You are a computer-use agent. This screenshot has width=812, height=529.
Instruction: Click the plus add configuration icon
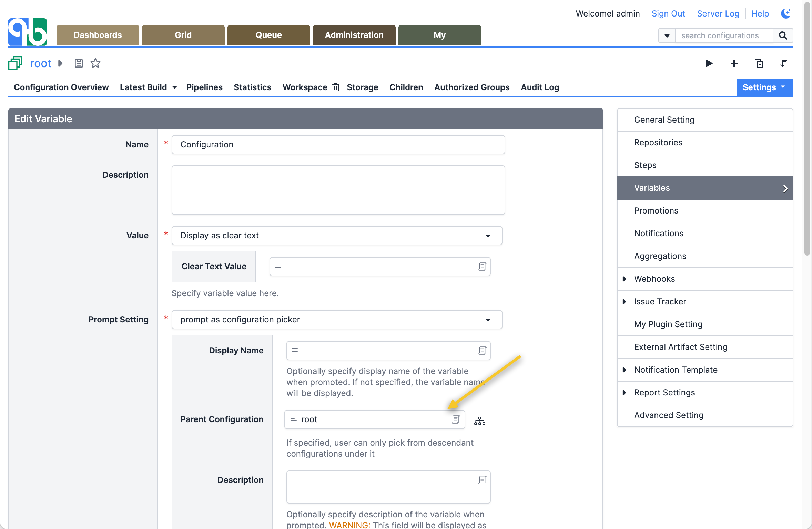734,63
